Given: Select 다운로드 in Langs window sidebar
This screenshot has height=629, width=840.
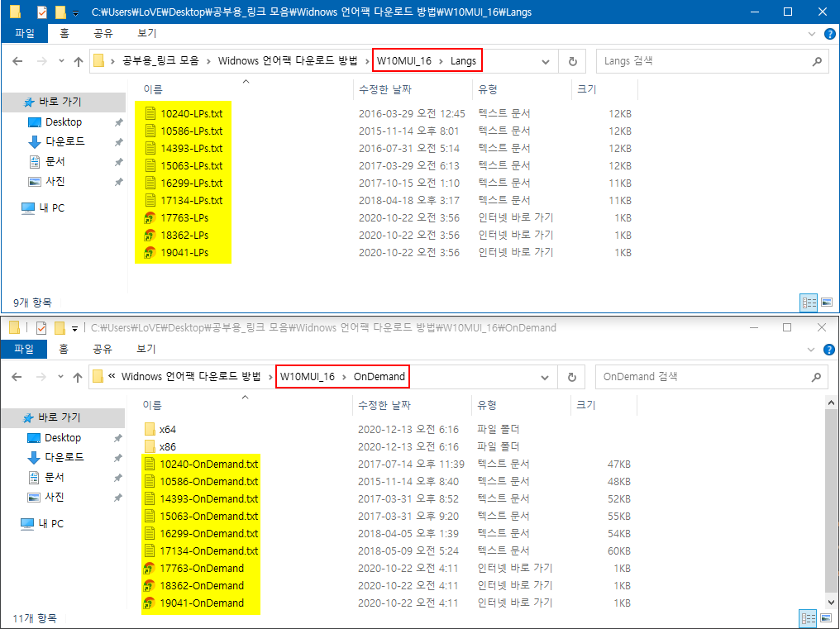Looking at the screenshot, I should click(x=64, y=141).
